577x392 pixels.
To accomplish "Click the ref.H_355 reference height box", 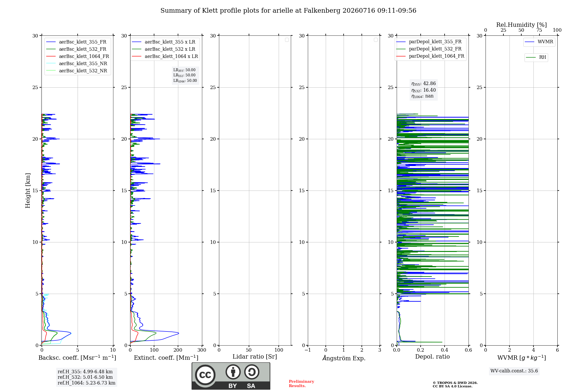I will pos(87,377).
